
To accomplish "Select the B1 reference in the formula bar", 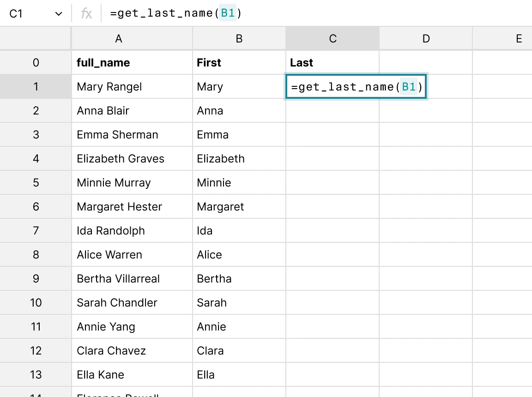I will (x=228, y=13).
